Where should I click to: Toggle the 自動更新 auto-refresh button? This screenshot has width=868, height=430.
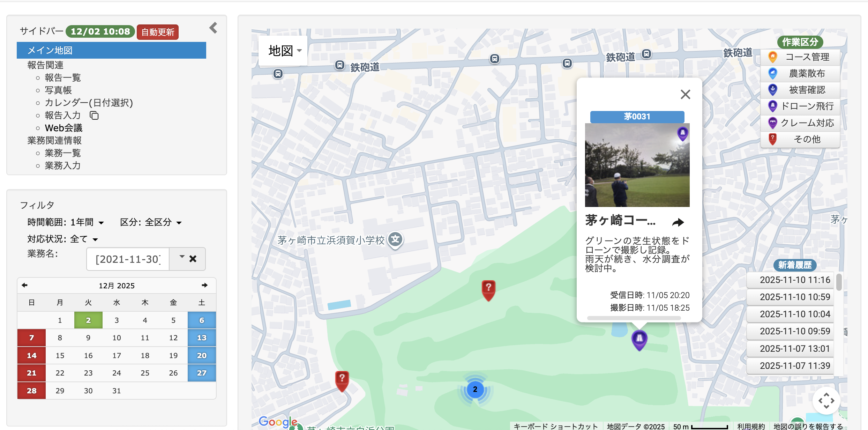tap(158, 32)
